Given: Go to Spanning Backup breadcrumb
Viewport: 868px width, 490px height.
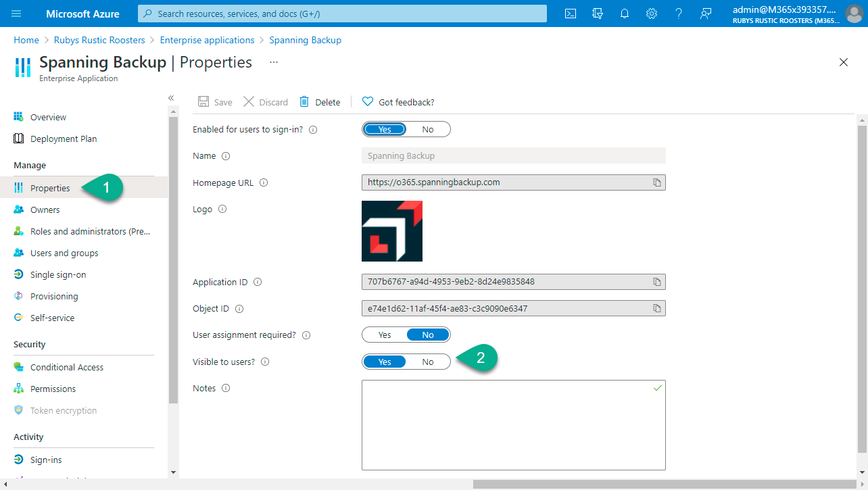Looking at the screenshot, I should [306, 40].
